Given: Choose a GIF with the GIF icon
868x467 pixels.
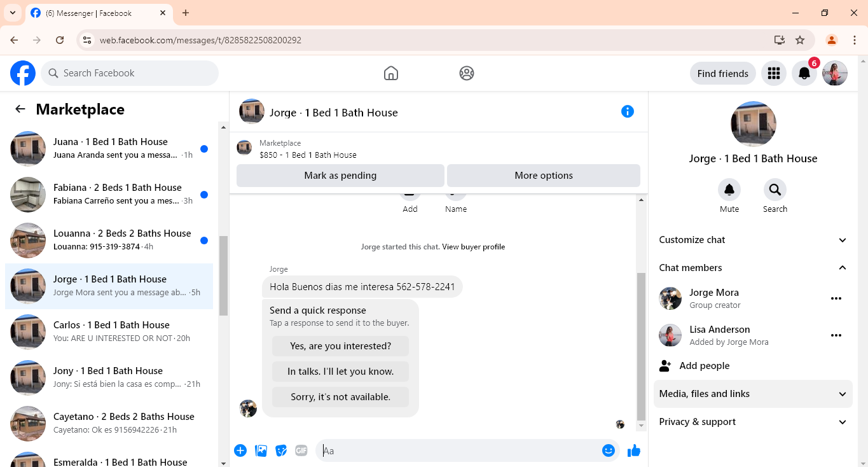Looking at the screenshot, I should (301, 450).
